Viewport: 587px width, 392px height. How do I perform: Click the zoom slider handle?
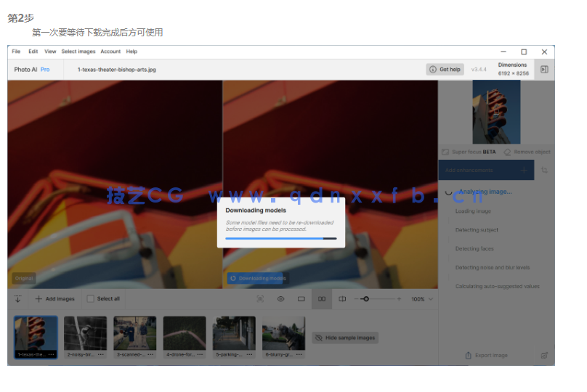[x=366, y=299]
